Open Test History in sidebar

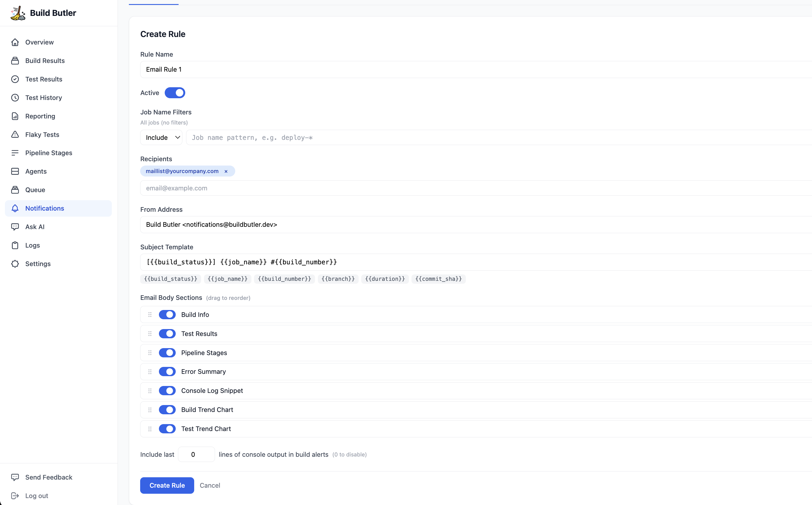[43, 98]
